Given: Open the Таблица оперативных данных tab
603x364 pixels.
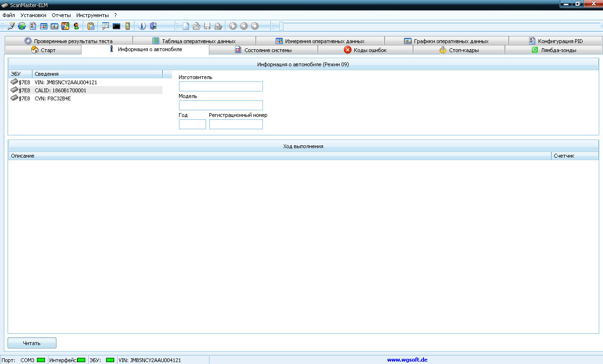Looking at the screenshot, I should [x=194, y=41].
